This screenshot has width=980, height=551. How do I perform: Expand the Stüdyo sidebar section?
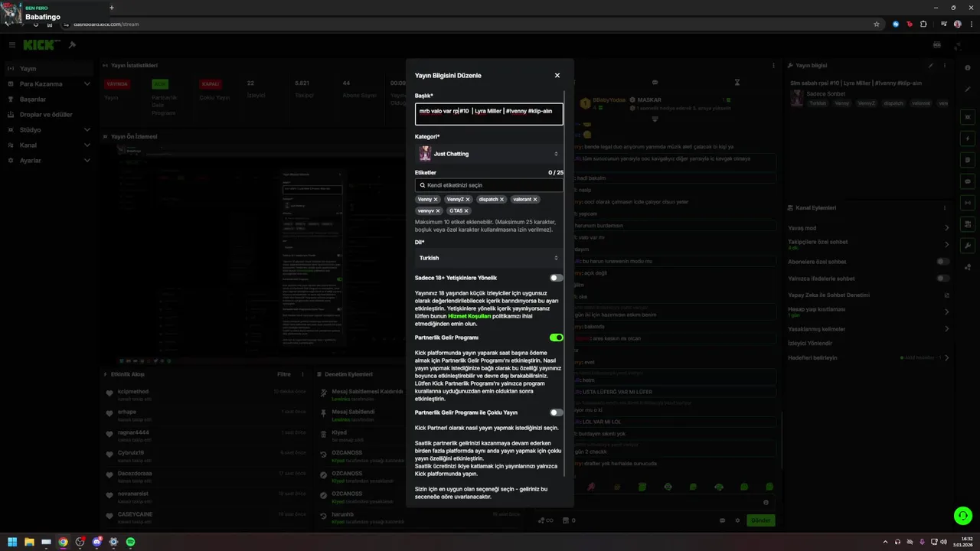click(x=49, y=130)
